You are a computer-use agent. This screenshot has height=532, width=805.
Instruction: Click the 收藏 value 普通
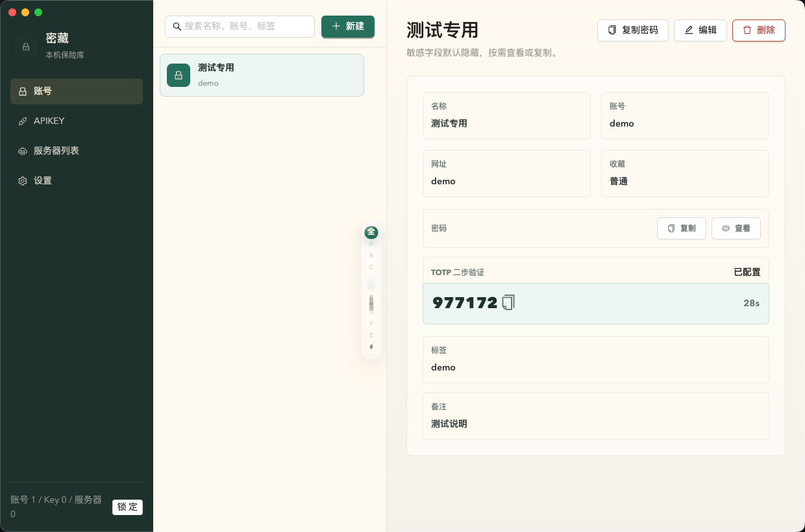[619, 181]
